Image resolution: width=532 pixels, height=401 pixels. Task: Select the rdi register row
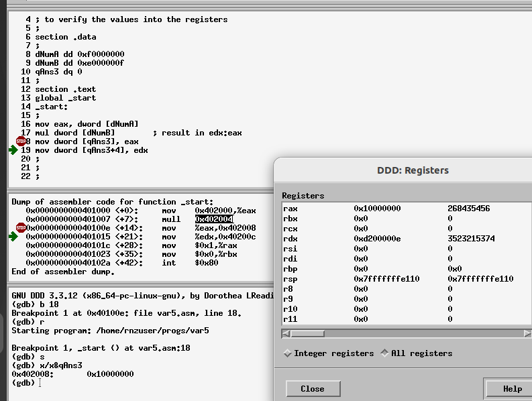[x=407, y=259]
